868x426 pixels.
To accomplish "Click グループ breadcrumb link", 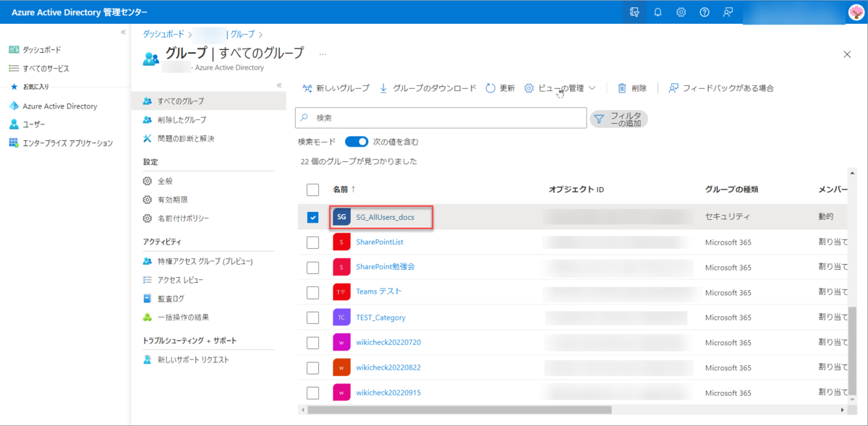I will pos(242,34).
